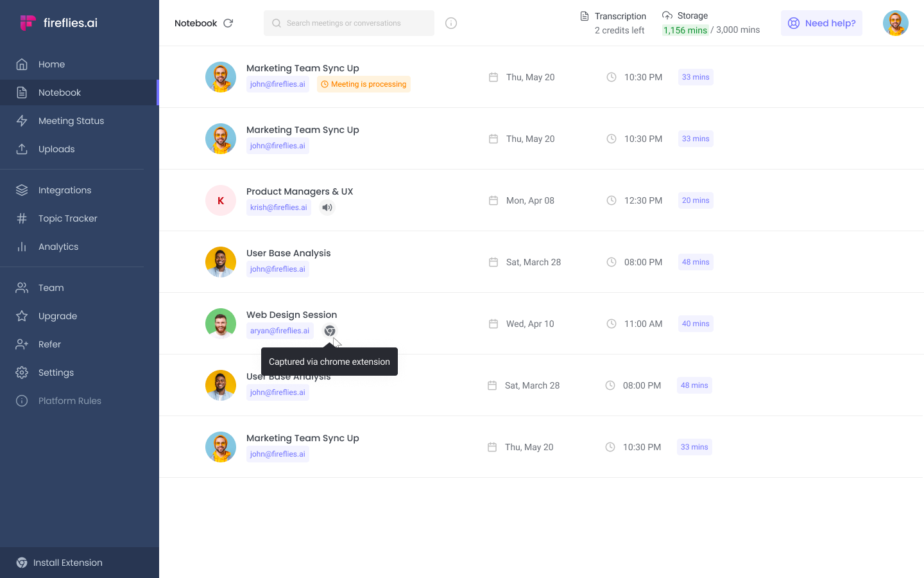Click the profile avatar in the top right

(896, 22)
